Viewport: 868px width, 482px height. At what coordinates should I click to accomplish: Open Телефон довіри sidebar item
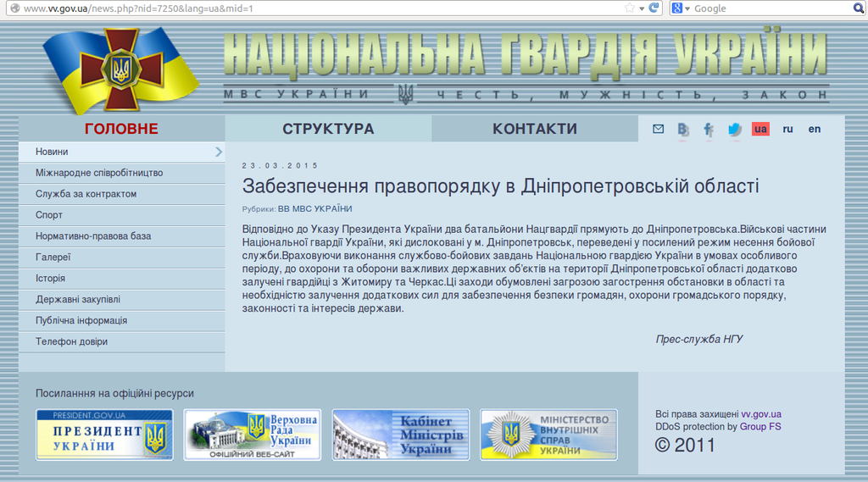(122, 341)
